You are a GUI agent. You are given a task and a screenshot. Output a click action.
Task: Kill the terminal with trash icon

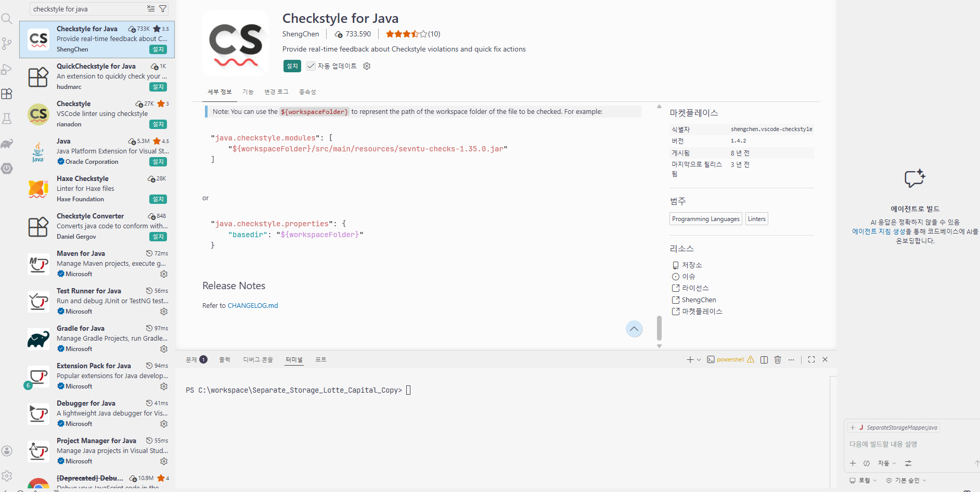coord(778,360)
